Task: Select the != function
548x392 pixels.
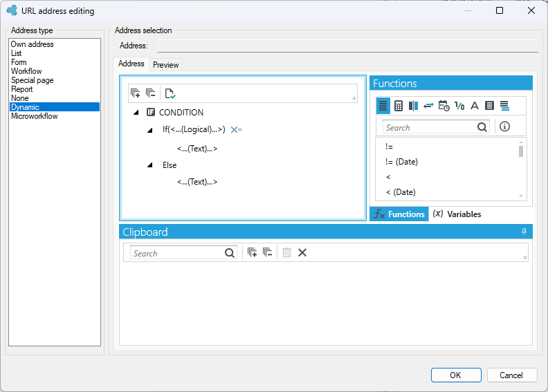Action: (x=389, y=147)
